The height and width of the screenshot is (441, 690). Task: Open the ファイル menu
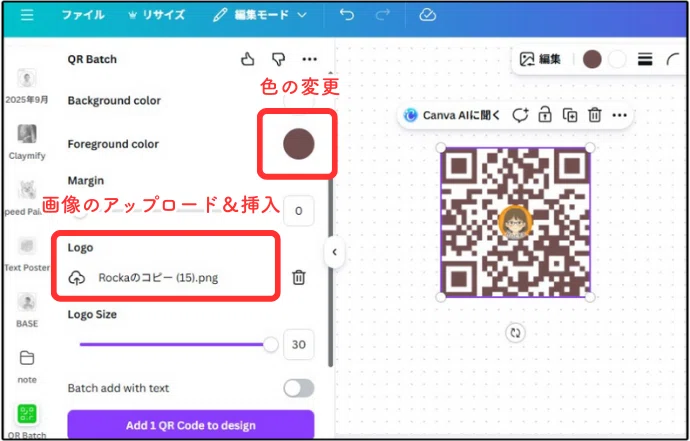tap(83, 15)
